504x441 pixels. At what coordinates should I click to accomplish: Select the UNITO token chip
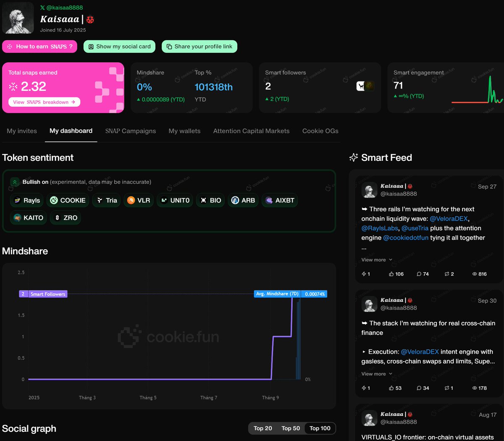point(175,200)
